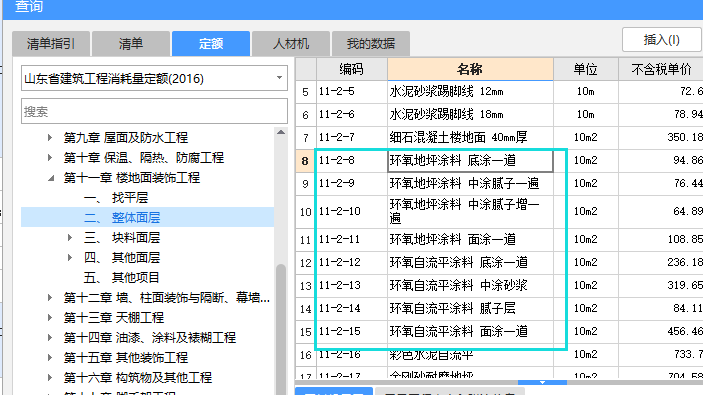Select row 环氧自流平涂料 中涂砂浆

pyautogui.click(x=499, y=286)
